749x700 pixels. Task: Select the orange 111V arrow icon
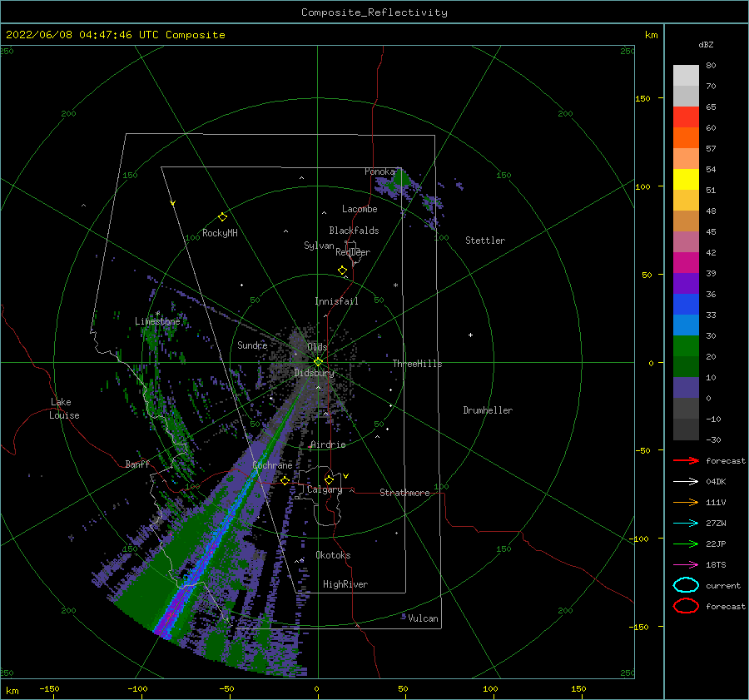pos(686,502)
